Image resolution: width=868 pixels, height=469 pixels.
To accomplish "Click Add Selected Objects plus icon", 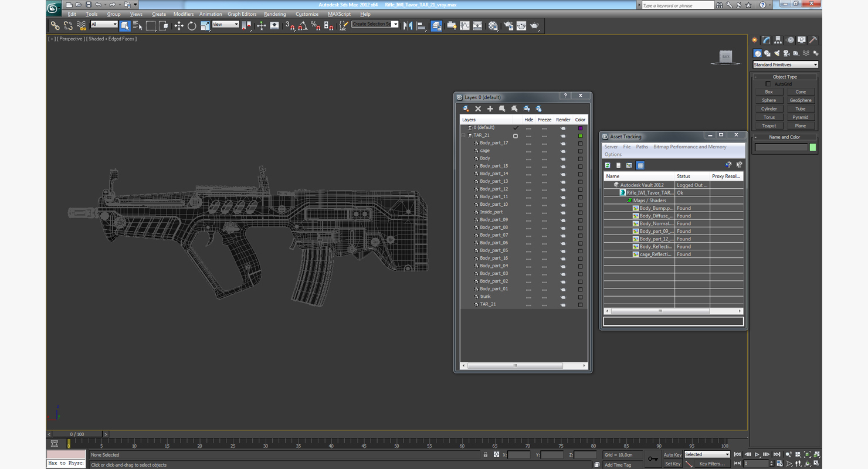I will 490,108.
